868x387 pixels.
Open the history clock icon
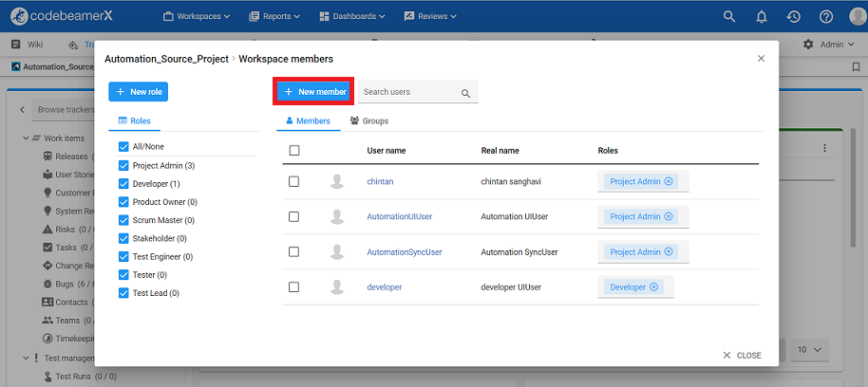tap(794, 16)
